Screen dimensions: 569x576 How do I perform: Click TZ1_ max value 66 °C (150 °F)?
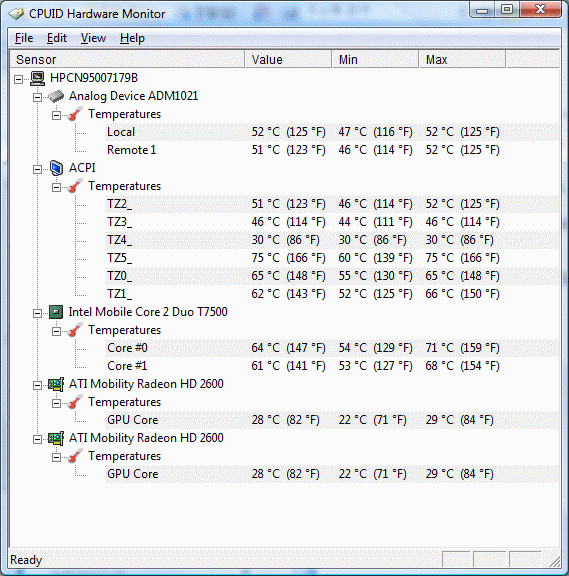pos(462,294)
